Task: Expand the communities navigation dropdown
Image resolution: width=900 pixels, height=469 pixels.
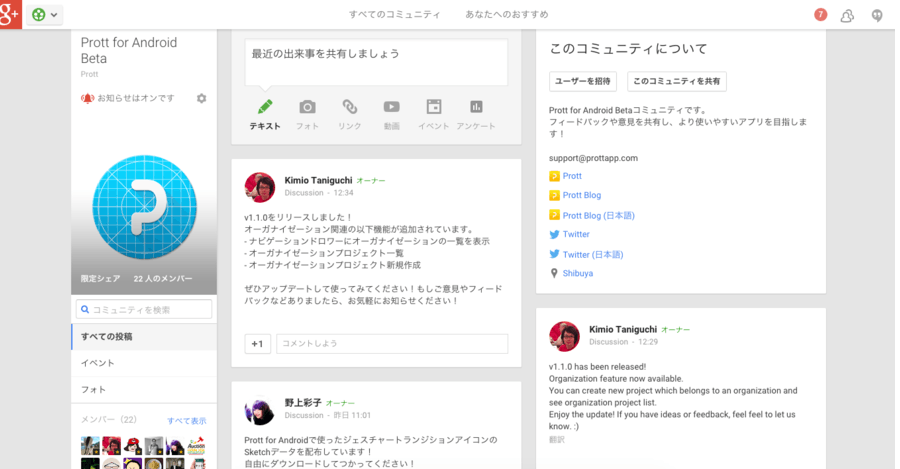Action: (45, 14)
